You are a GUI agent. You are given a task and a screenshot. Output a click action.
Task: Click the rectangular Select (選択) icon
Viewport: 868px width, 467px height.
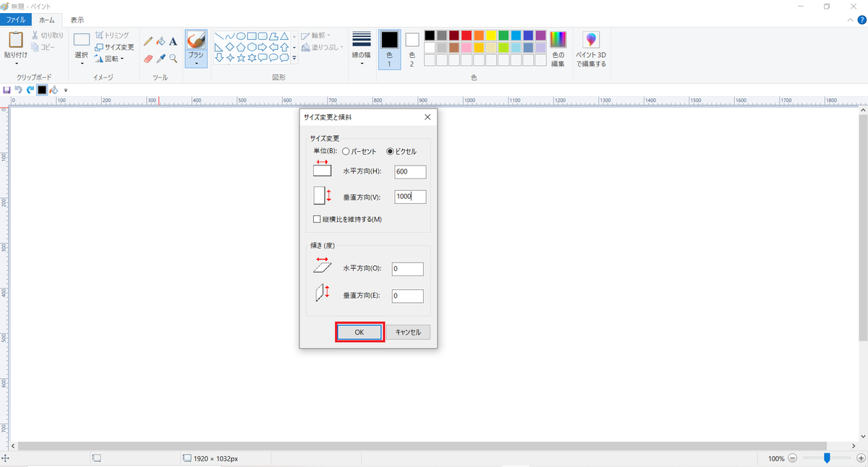click(x=82, y=40)
